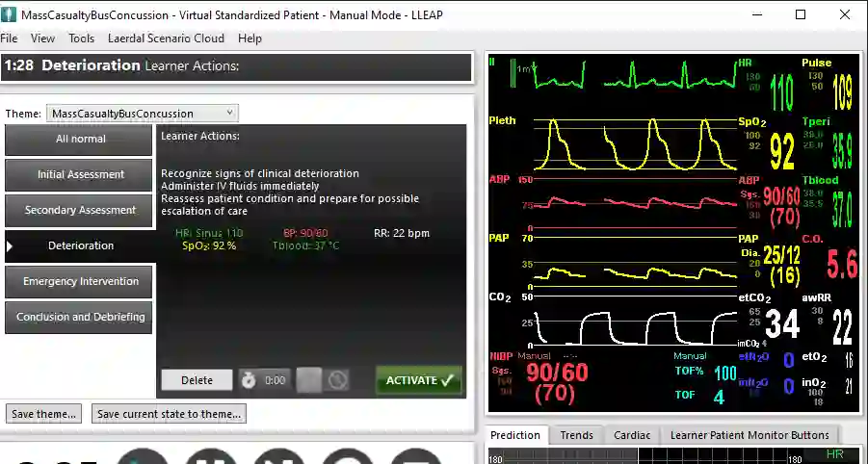The image size is (868, 464).
Task: Click the grey square next to the timer
Action: point(308,380)
